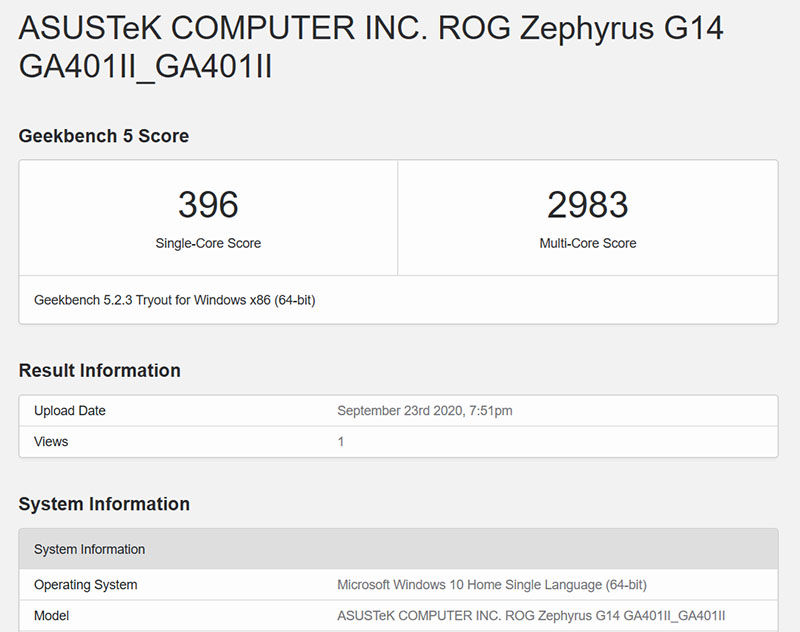Viewport: 800px width, 632px height.
Task: Click the System Information heading
Action: [99, 504]
